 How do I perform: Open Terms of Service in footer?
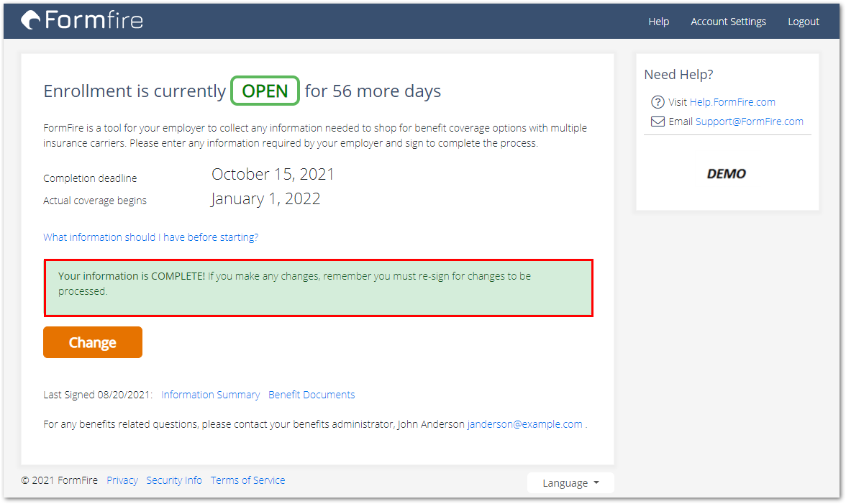click(247, 480)
